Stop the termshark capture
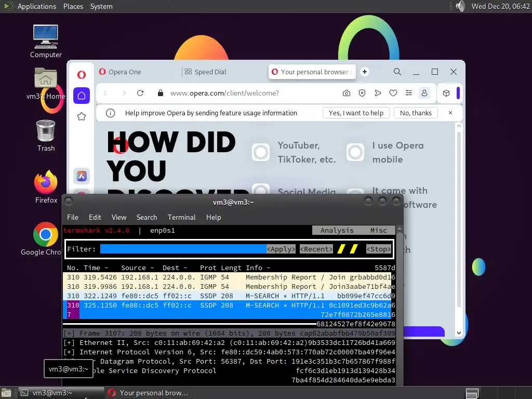The width and height of the screenshot is (532, 399). tap(379, 249)
